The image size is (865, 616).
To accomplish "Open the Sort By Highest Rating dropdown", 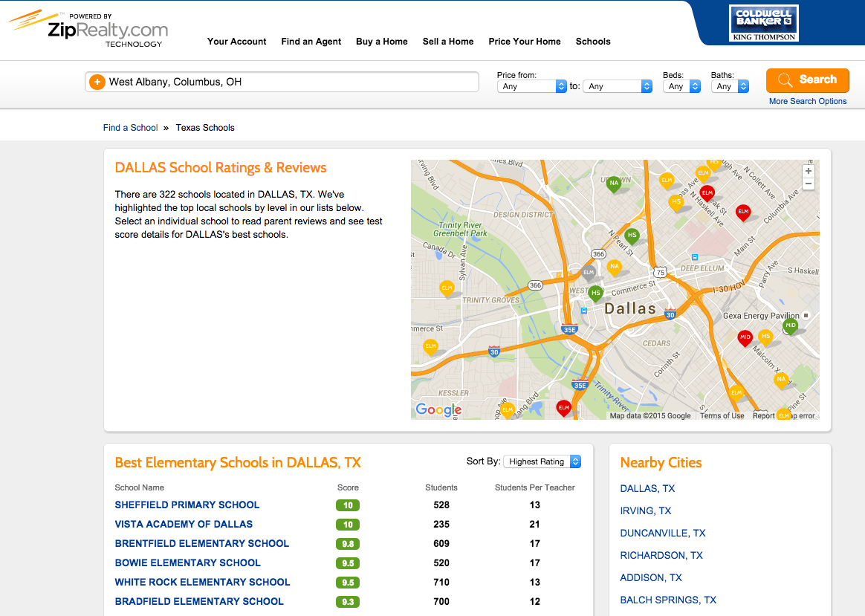I will coord(542,461).
